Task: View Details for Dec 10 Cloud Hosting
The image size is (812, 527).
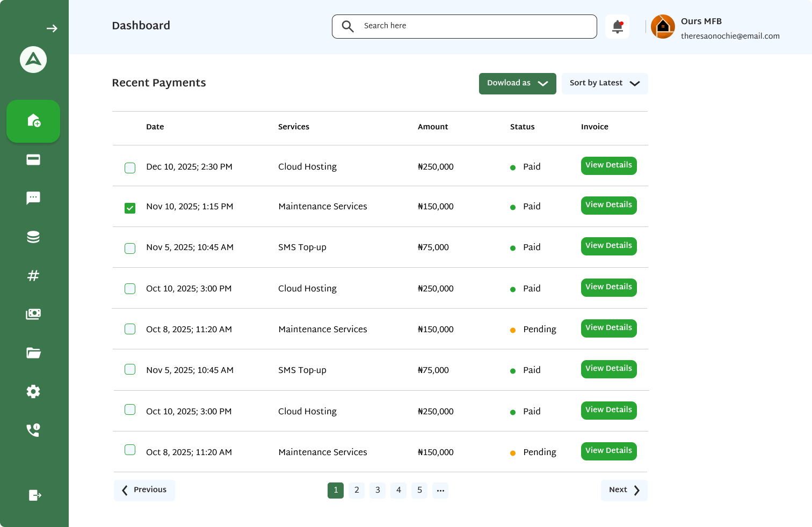Action: coord(609,165)
